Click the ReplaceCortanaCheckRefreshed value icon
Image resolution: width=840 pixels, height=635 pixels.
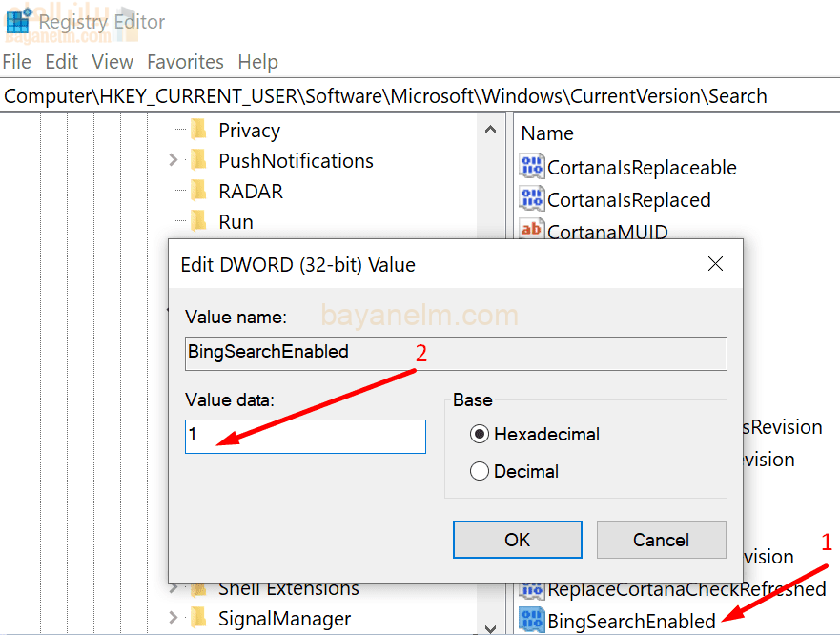tap(531, 589)
